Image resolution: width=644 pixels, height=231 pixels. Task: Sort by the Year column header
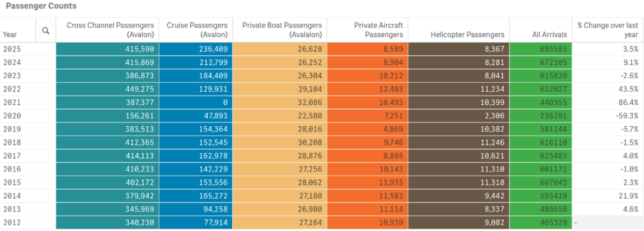(x=10, y=34)
